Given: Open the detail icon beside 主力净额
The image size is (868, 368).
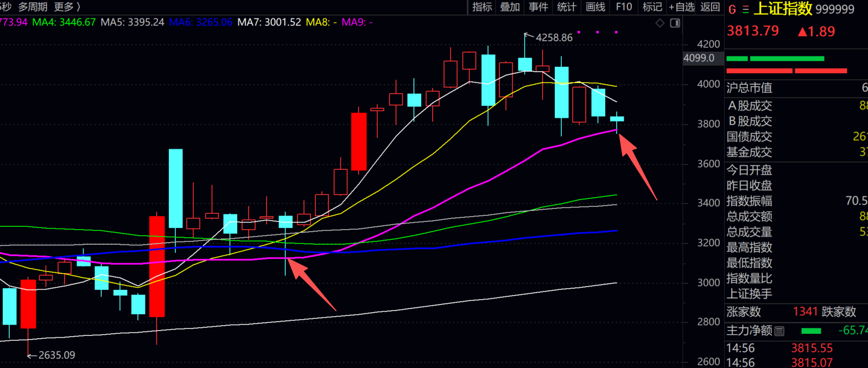Looking at the screenshot, I should click(x=780, y=331).
